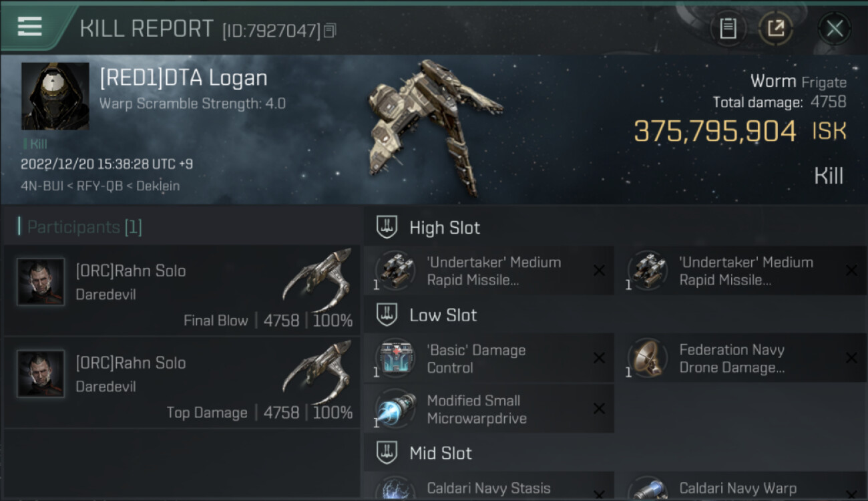Select the first 'Undertaker' Medium Rapid Missile module icon

click(395, 271)
